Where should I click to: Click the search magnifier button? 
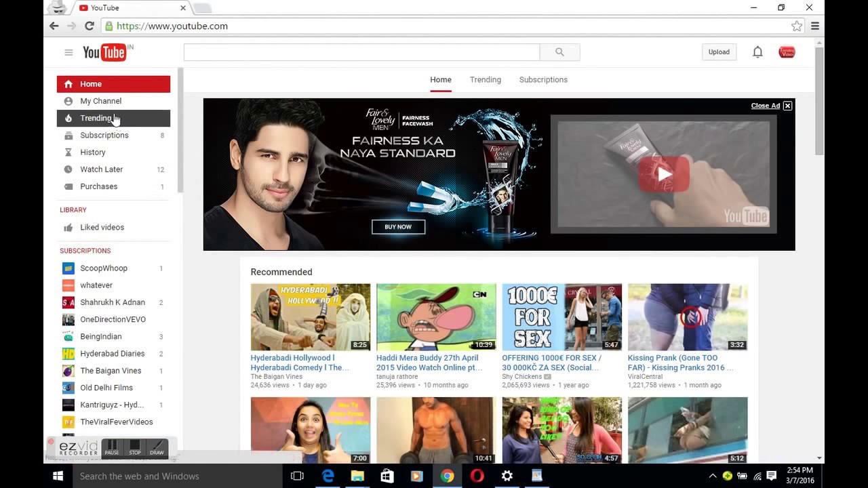559,52
